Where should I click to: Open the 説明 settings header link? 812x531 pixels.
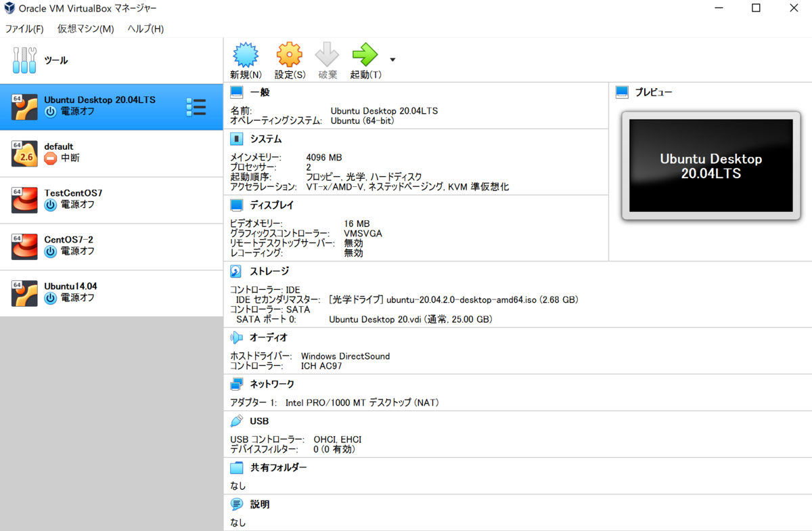click(260, 505)
